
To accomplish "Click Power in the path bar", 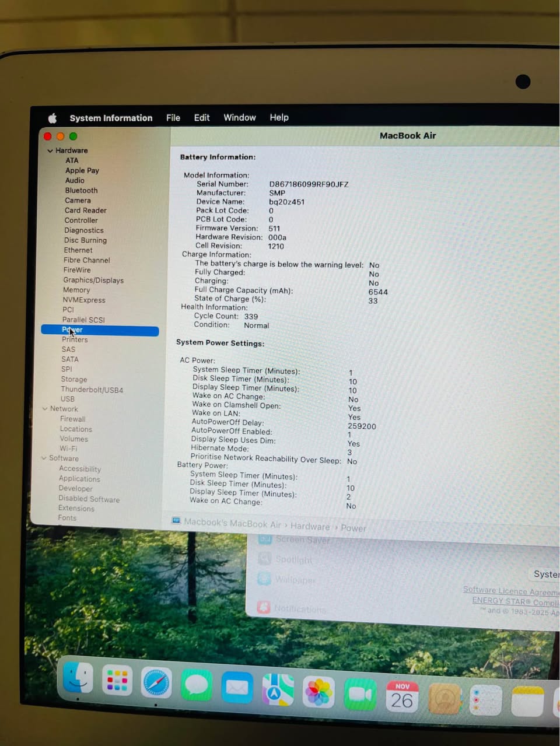I will tap(353, 528).
